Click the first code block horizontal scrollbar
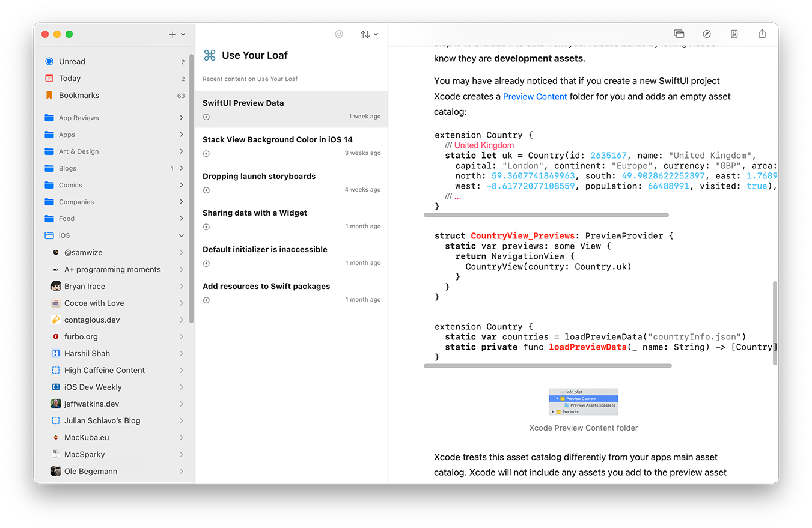Screen dimensions: 812x528 point(546,214)
